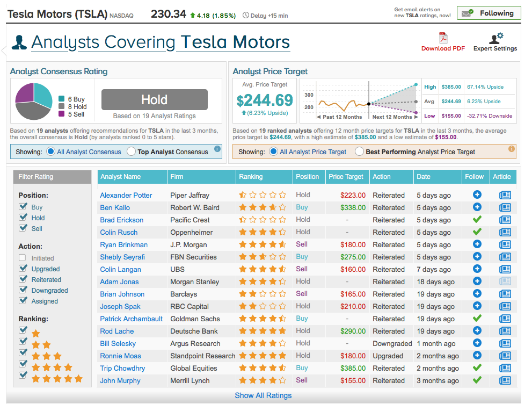Uncheck the Buy position filter

coord(23,206)
